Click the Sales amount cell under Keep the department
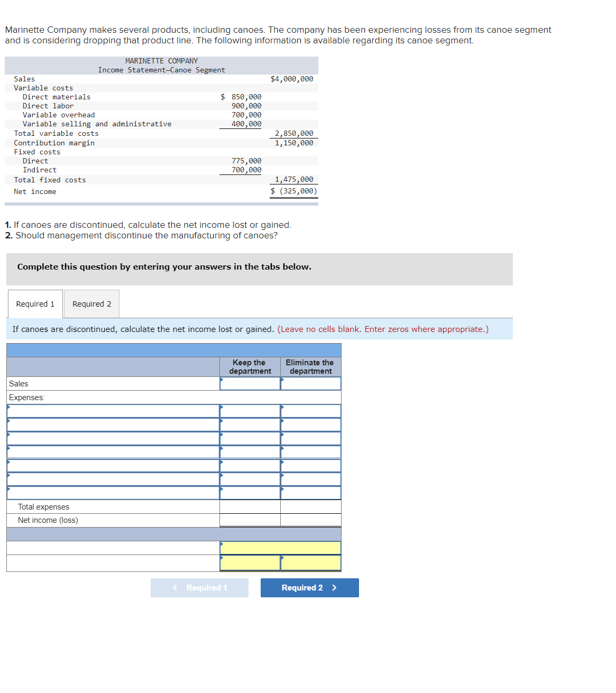 pyautogui.click(x=250, y=384)
